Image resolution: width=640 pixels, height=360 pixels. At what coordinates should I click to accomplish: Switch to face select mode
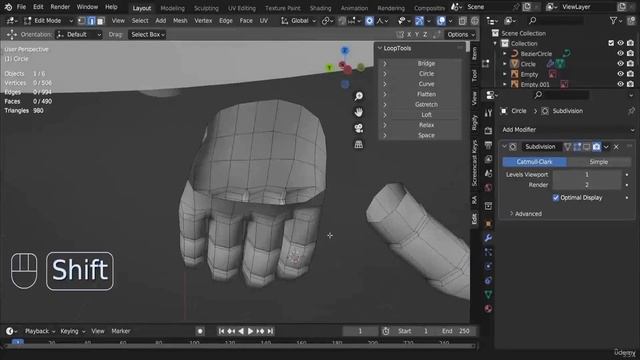[x=100, y=21]
